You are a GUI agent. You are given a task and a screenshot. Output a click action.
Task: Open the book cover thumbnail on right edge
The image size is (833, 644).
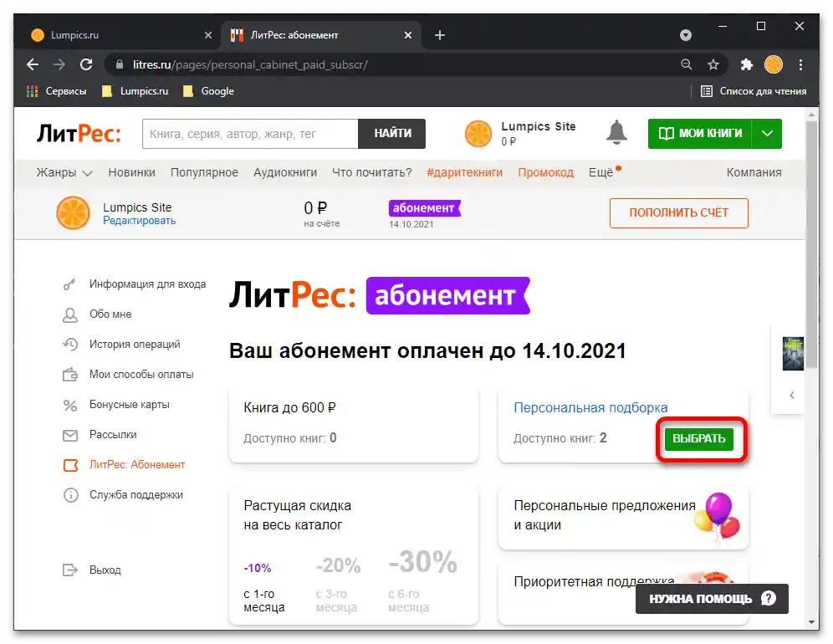793,353
